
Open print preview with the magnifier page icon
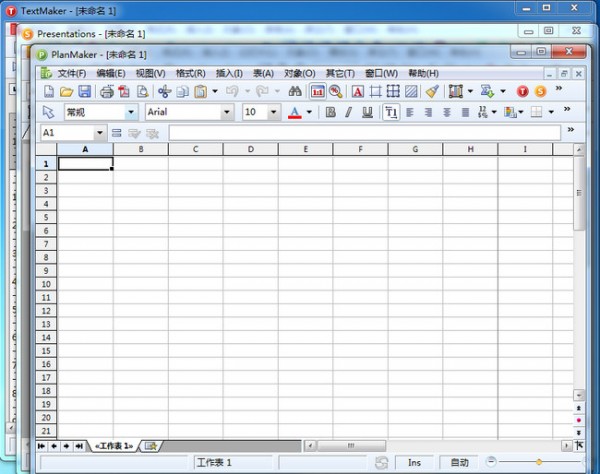142,91
